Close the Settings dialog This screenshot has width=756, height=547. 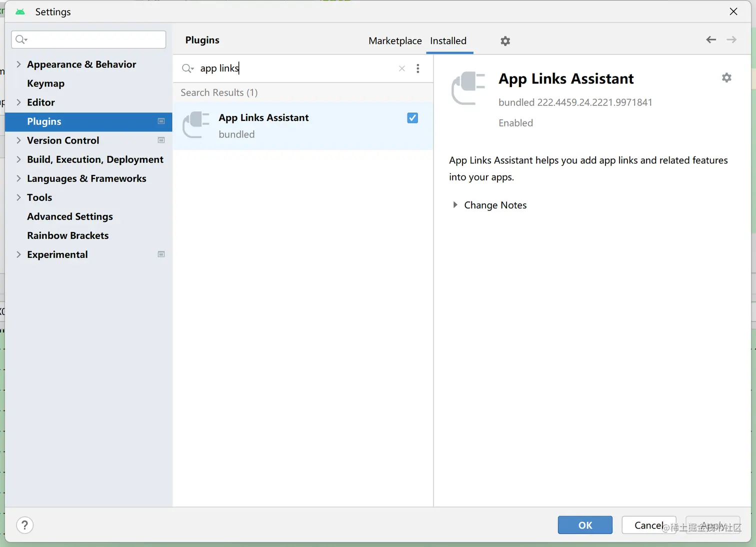pos(733,11)
